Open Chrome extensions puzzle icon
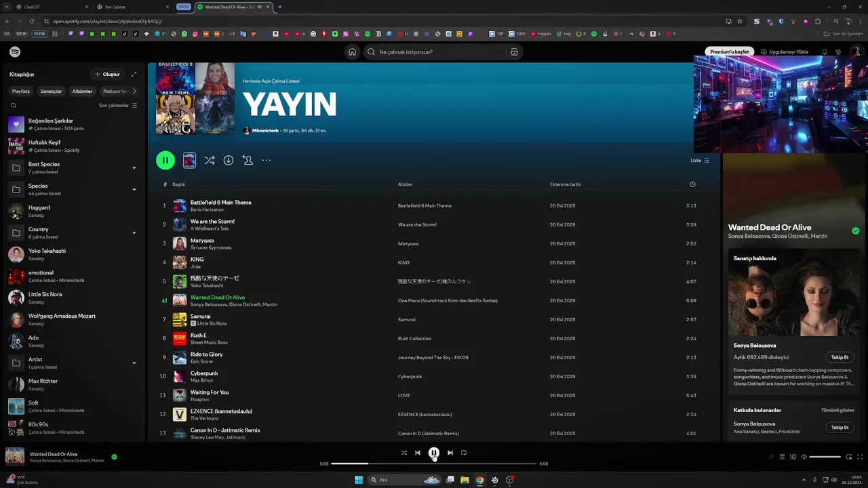Viewport: 868px width, 488px height. click(818, 21)
